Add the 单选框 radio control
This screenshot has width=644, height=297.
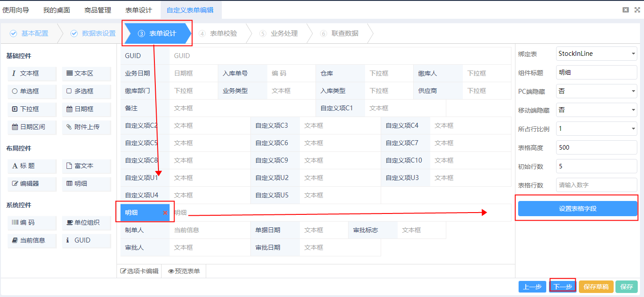tap(32, 91)
